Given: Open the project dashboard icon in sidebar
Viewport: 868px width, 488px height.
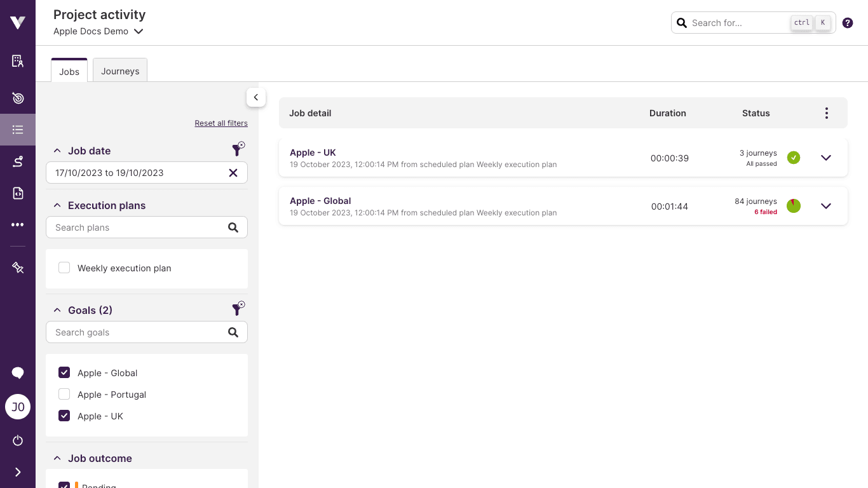Looking at the screenshot, I should pyautogui.click(x=17, y=61).
